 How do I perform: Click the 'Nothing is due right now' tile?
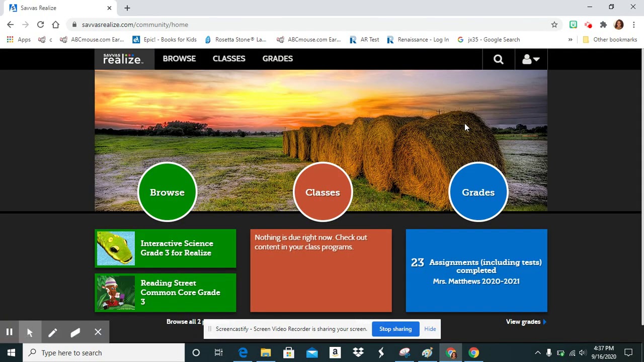point(321,270)
